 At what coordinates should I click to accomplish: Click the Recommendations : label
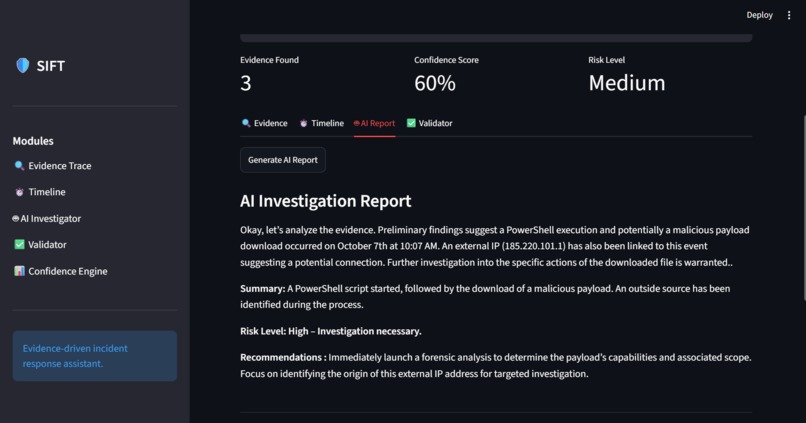tap(283, 357)
